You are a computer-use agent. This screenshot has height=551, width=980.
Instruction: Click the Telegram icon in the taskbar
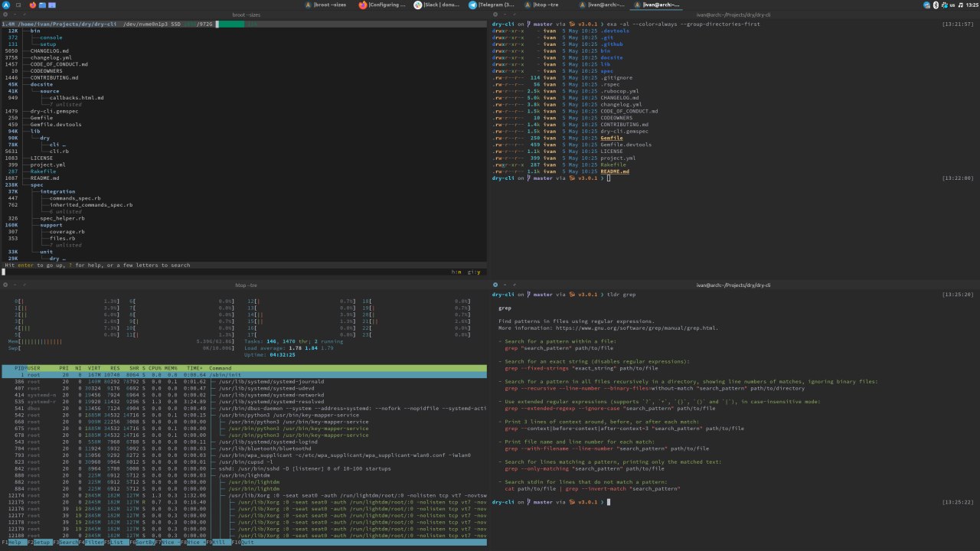point(472,5)
